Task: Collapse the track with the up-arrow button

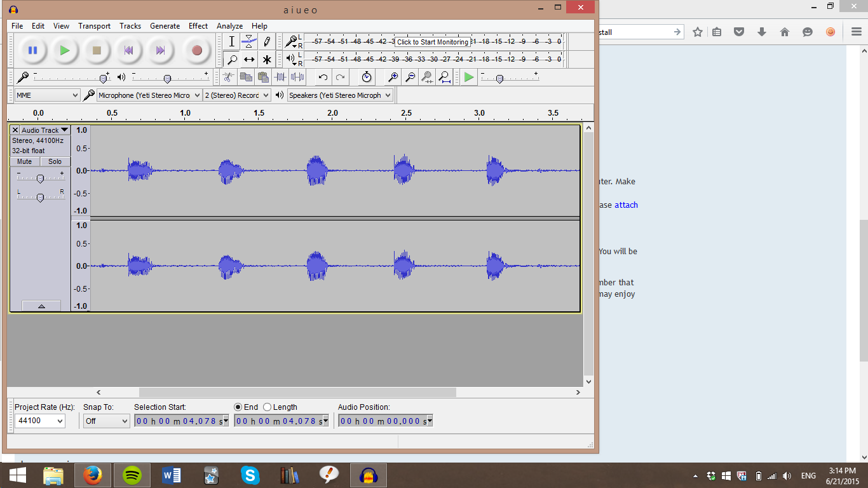Action: pyautogui.click(x=41, y=306)
